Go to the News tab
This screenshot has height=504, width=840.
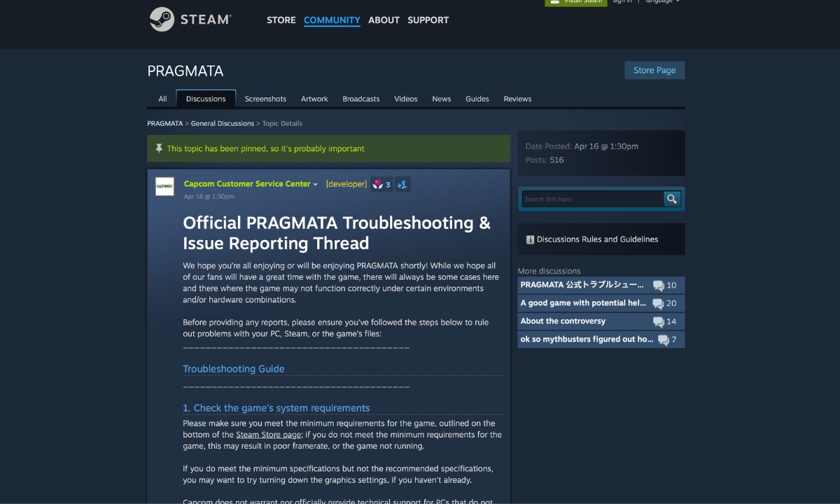click(442, 99)
